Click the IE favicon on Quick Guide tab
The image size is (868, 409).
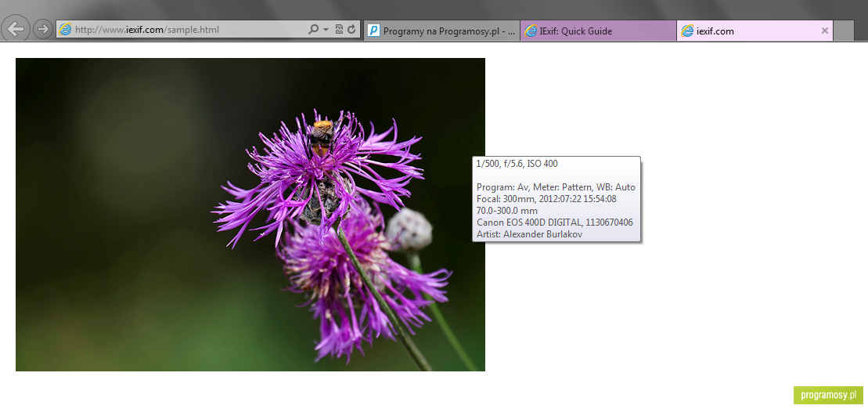coord(531,31)
